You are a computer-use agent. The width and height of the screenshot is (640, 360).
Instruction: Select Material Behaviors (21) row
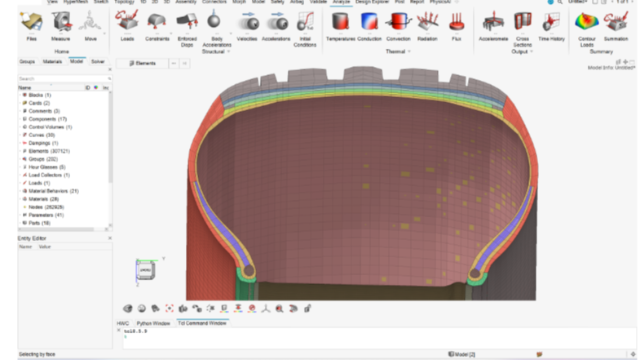[53, 191]
